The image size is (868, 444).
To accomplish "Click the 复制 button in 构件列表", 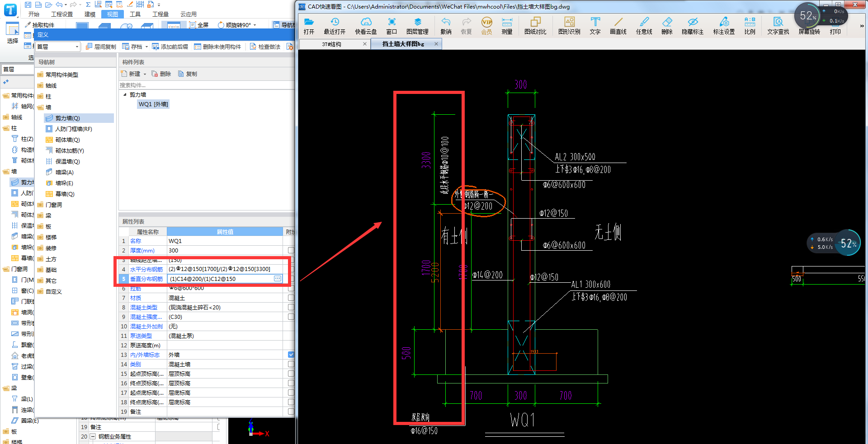I will (x=188, y=74).
